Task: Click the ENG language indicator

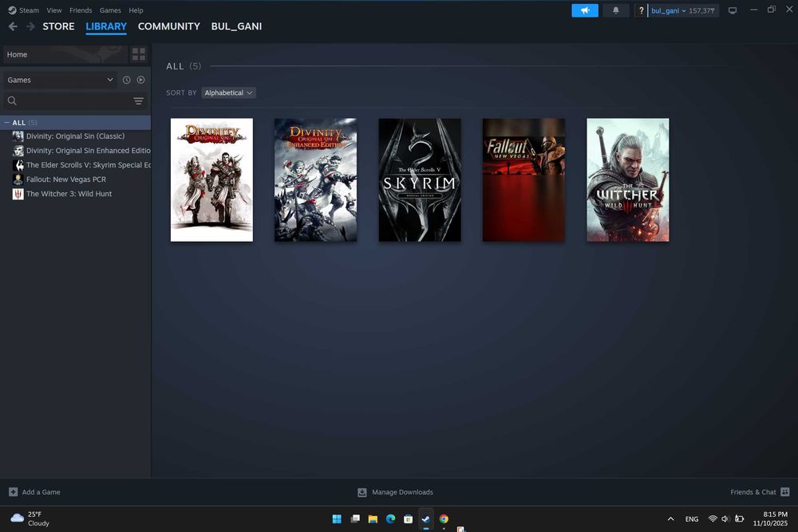Action: click(x=692, y=518)
